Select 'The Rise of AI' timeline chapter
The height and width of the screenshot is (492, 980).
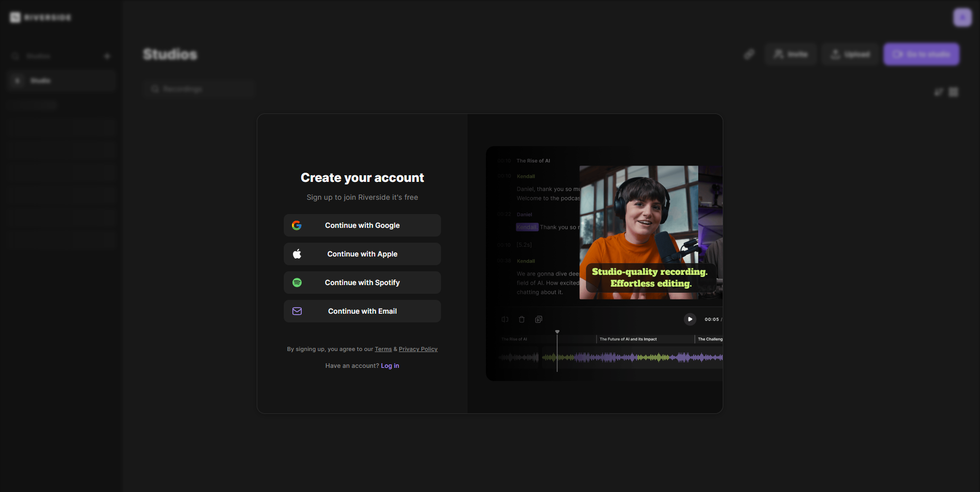514,339
